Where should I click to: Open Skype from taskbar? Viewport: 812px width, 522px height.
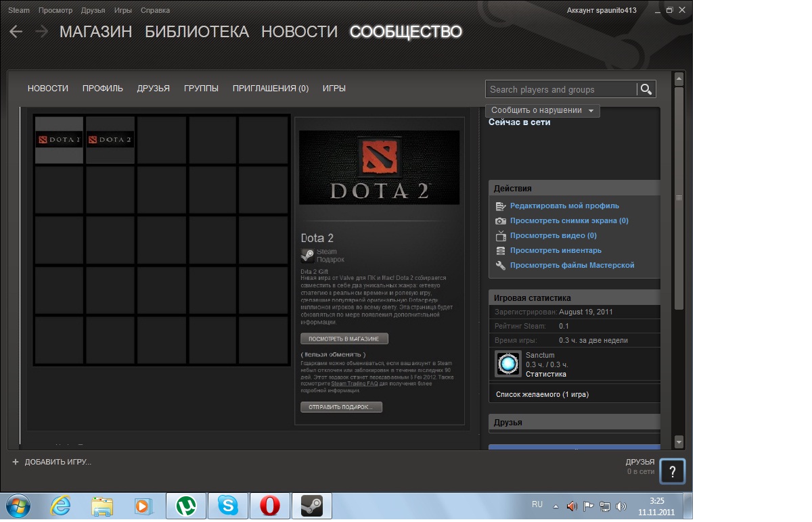point(228,506)
